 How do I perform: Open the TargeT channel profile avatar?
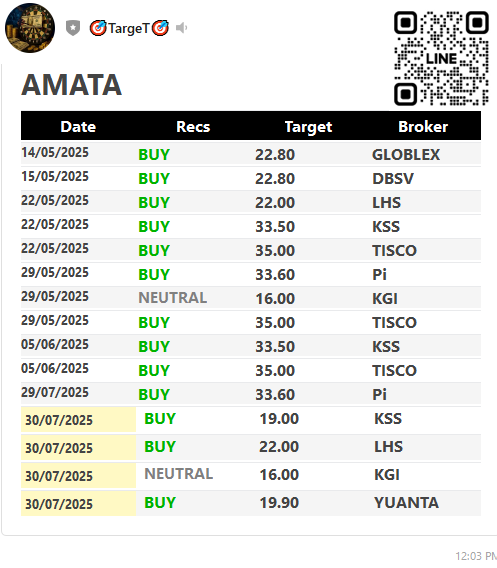coord(30,28)
